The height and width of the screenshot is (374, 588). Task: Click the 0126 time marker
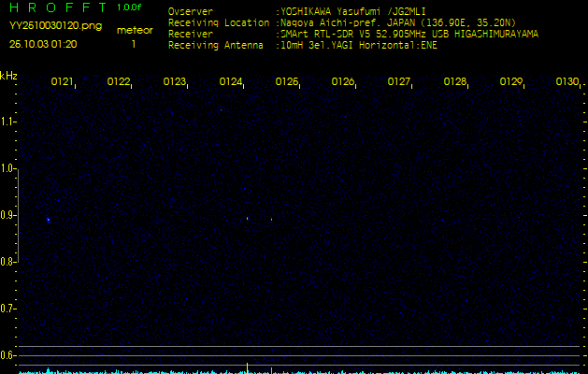point(343,81)
